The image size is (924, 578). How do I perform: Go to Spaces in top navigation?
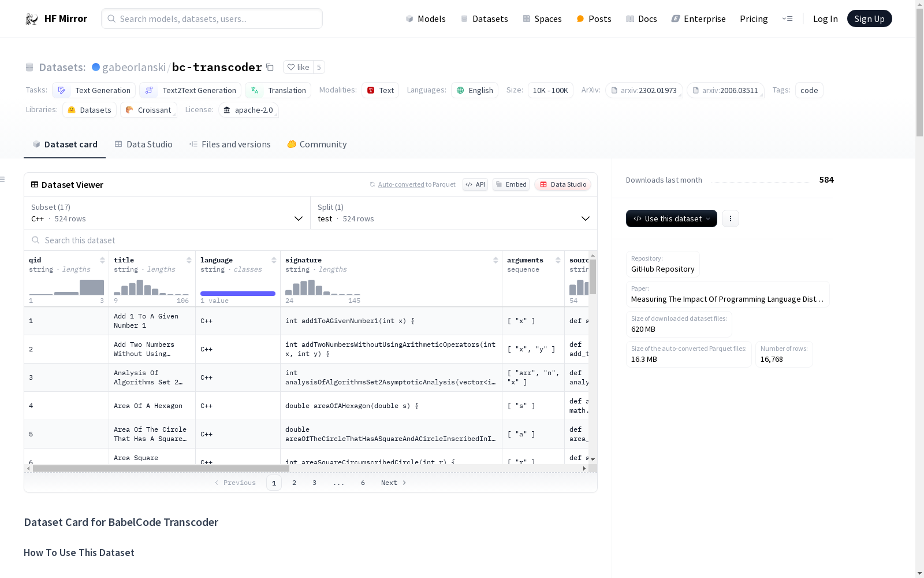point(542,18)
